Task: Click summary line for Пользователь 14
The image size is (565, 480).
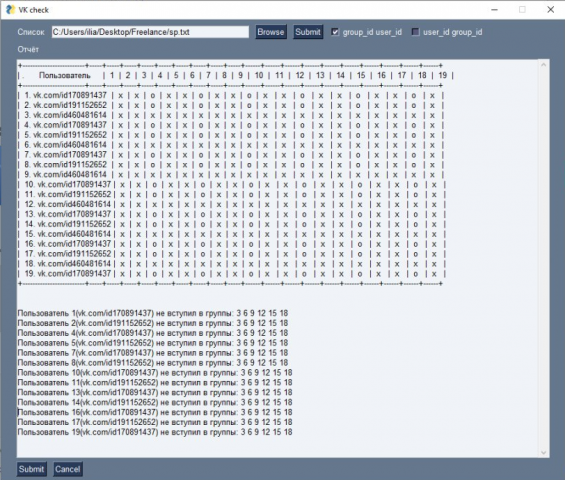Action: tap(155, 402)
